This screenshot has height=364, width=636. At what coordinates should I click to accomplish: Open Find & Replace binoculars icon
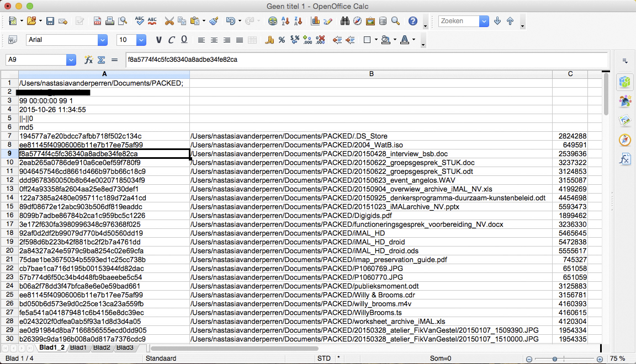tap(345, 21)
